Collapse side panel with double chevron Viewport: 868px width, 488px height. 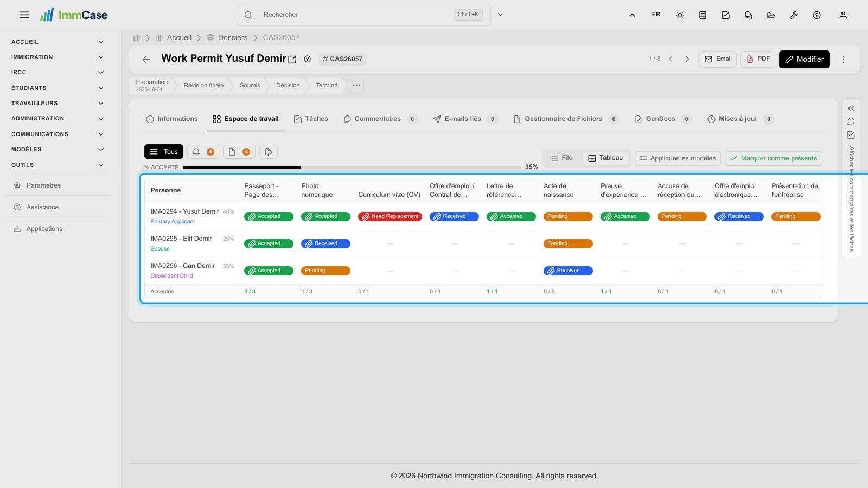click(851, 108)
